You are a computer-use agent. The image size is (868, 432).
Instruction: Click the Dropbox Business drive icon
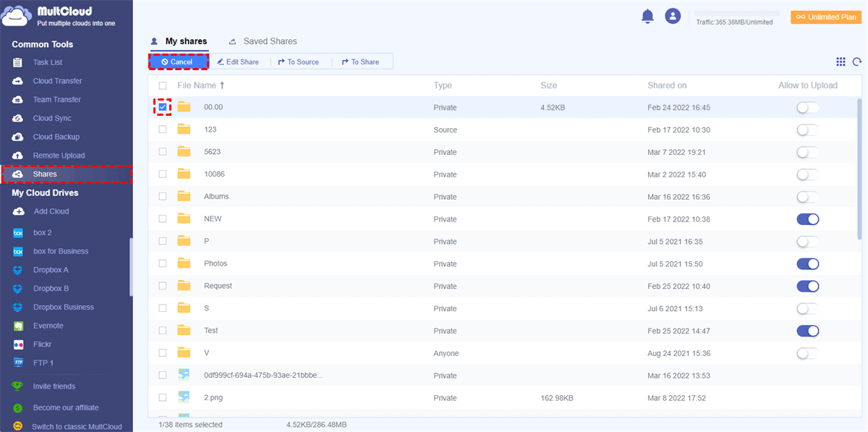click(18, 307)
